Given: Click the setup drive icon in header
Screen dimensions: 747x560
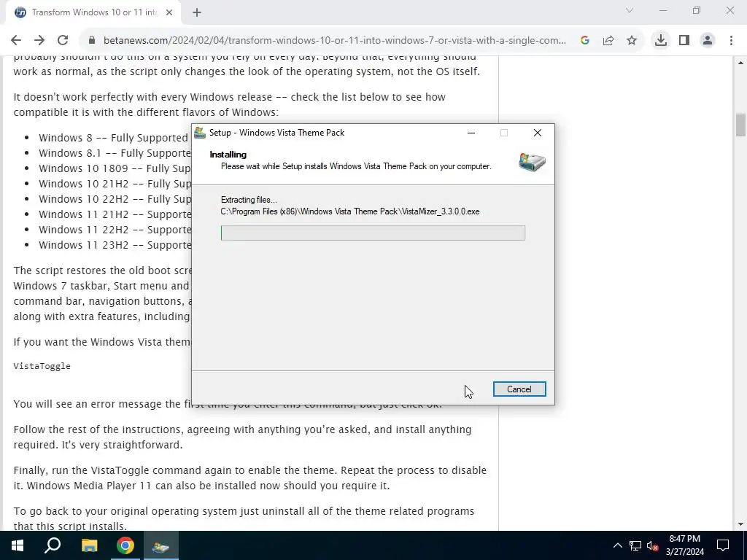Looking at the screenshot, I should [x=532, y=163].
